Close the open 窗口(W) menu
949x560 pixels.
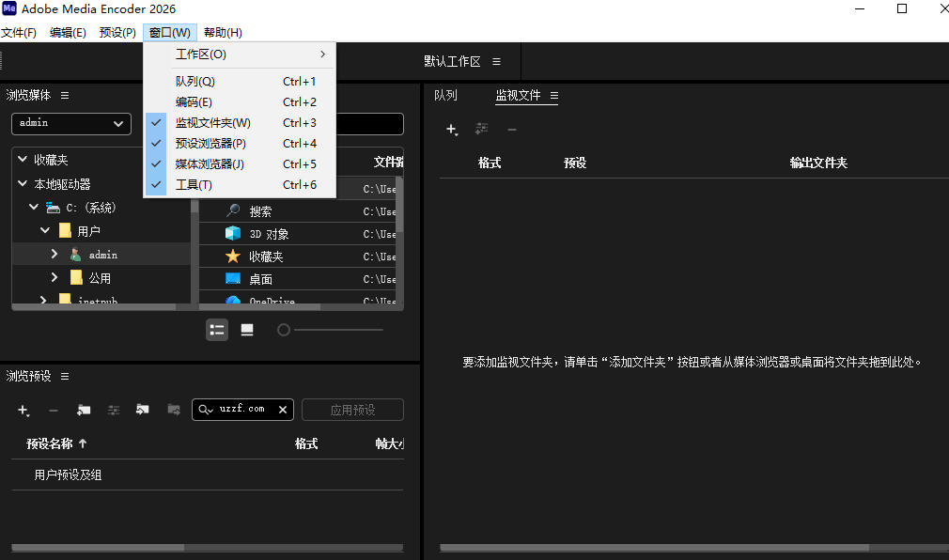(170, 33)
